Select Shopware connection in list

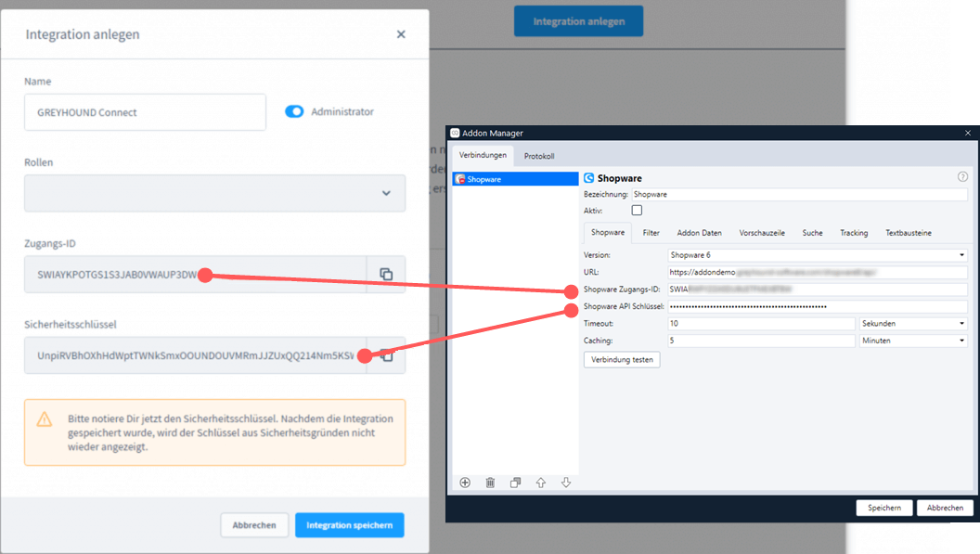point(516,179)
